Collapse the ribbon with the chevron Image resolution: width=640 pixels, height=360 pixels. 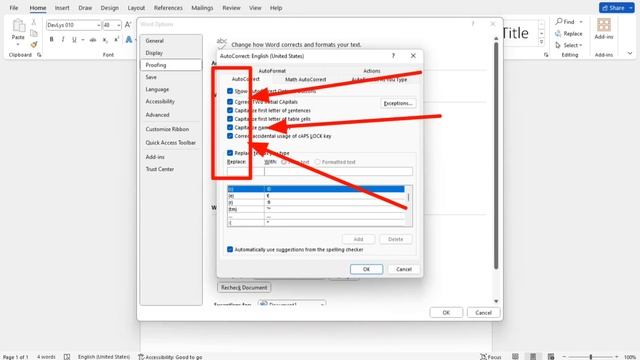tap(630, 53)
